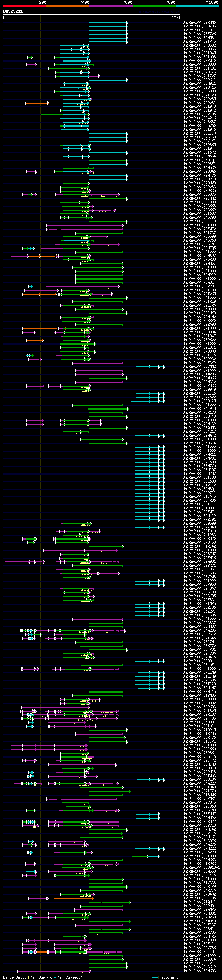222x980 pixels.
Task: Pick sequence UniRef100_Q8FKG6
Action: click(x=199, y=501)
